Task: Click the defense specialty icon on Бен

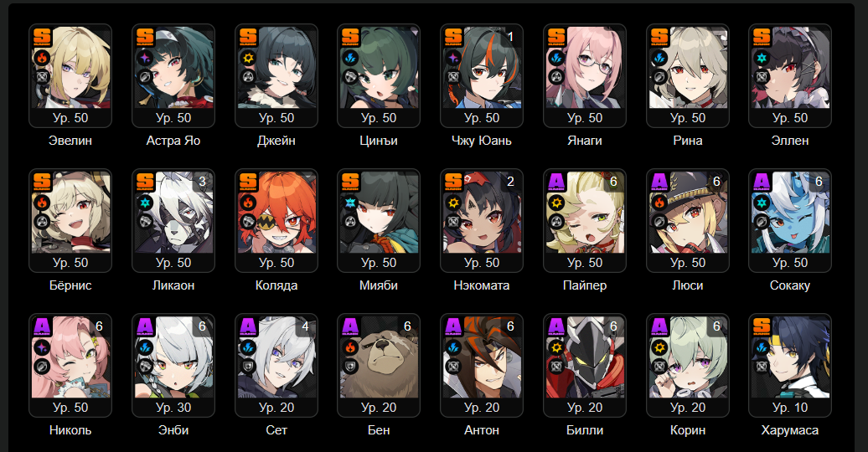Action: coord(350,366)
